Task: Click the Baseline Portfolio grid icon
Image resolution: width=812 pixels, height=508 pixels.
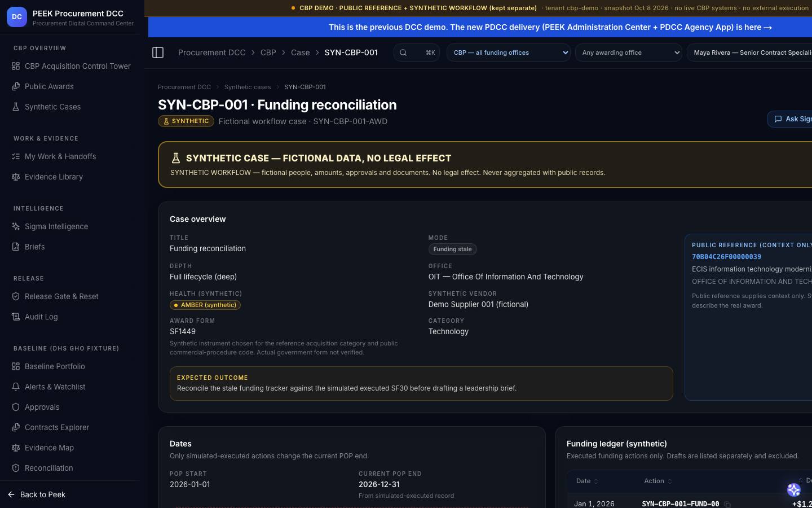Action: point(16,366)
